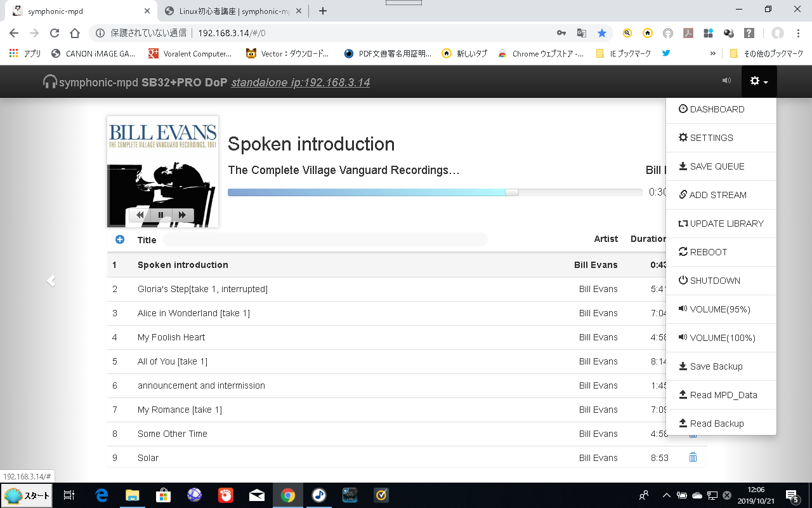Set volume to 95% from menu

(x=719, y=309)
